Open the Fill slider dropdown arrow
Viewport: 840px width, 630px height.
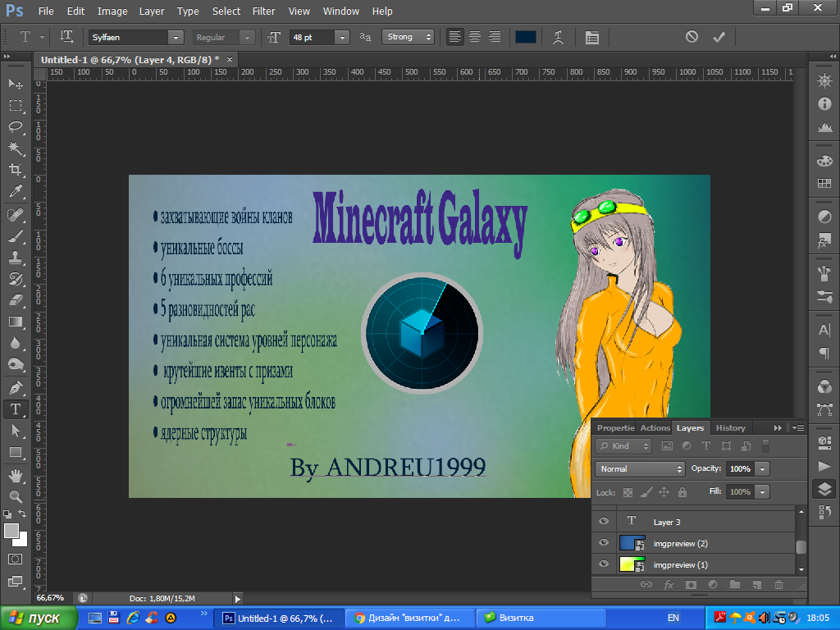[x=762, y=492]
